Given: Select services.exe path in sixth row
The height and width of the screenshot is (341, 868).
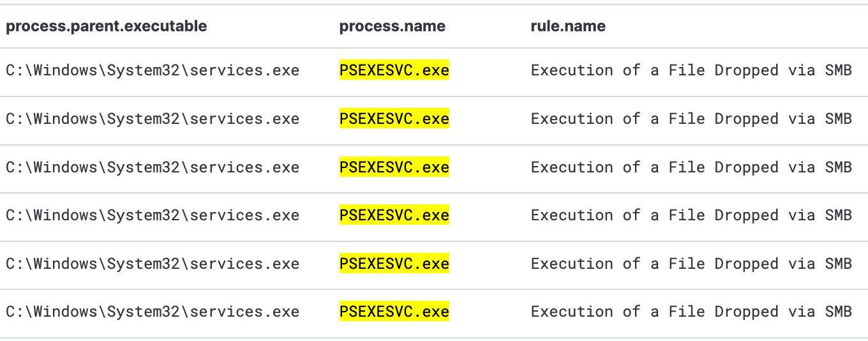Looking at the screenshot, I should 153,312.
